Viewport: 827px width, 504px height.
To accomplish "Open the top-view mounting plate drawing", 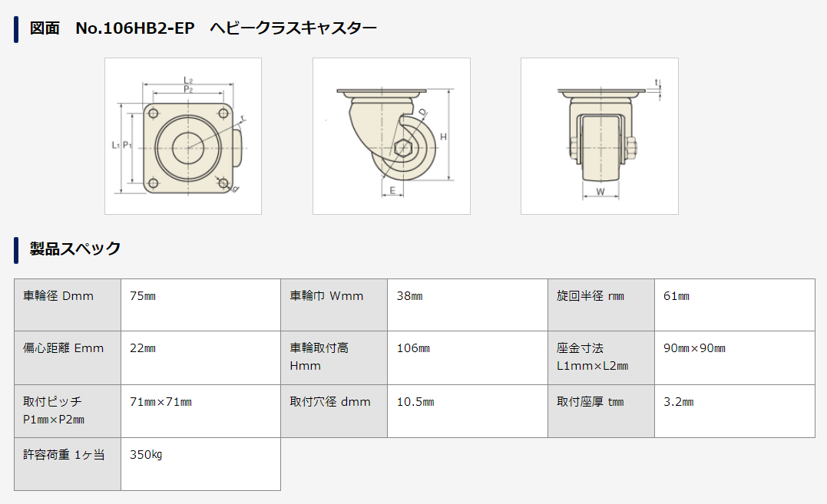I will click(183, 136).
